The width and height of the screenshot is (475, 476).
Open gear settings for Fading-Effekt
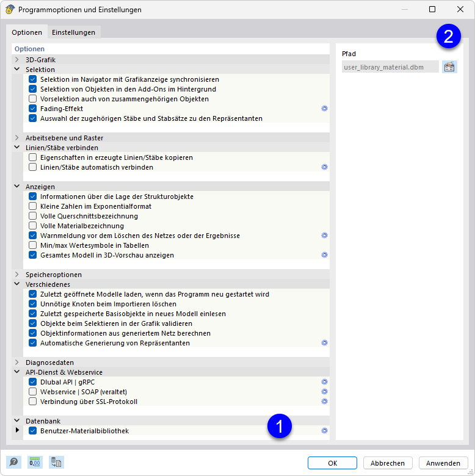point(324,109)
